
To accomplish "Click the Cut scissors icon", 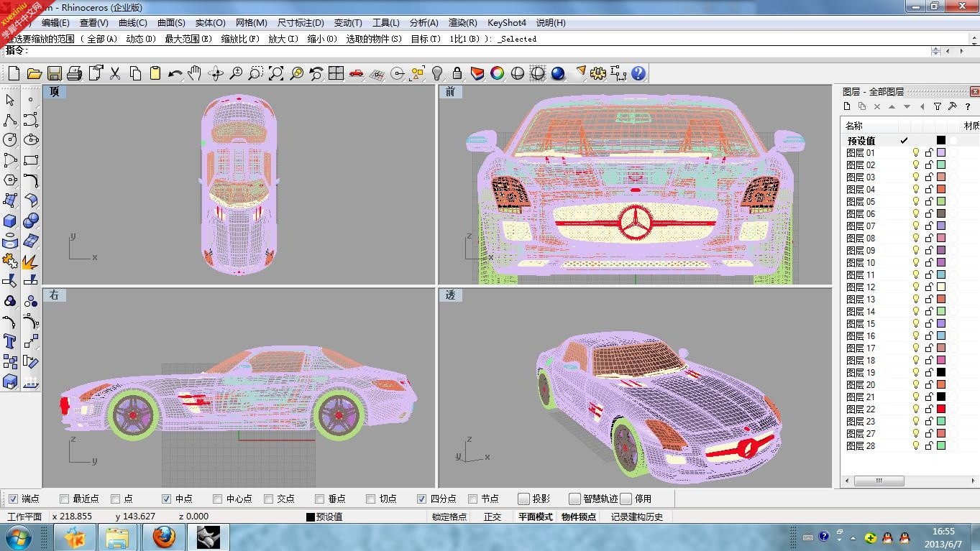I will coord(114,73).
